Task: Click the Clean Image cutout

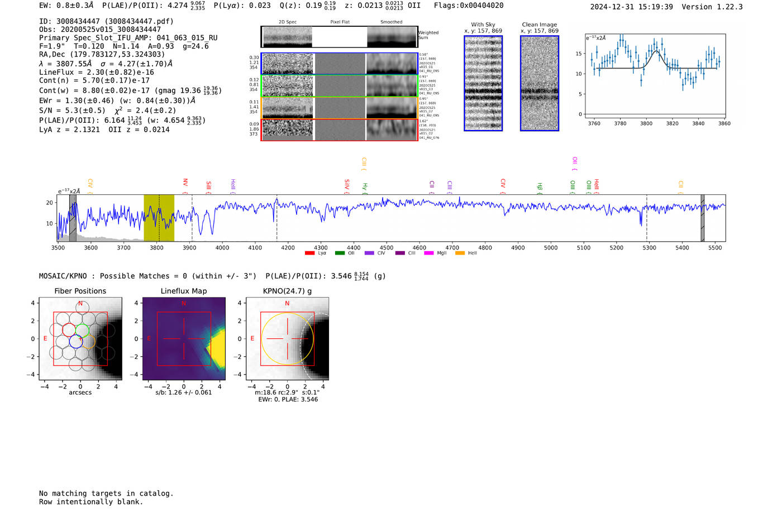Action: click(x=540, y=83)
